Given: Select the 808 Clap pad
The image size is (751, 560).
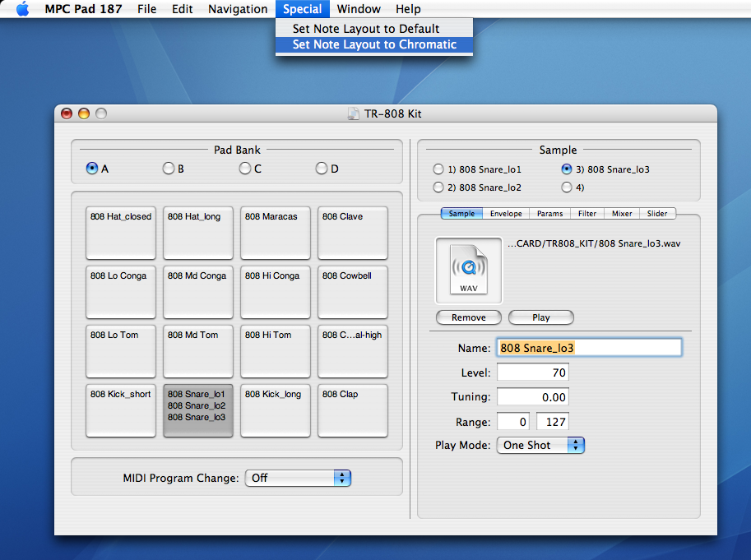Looking at the screenshot, I should pos(353,410).
